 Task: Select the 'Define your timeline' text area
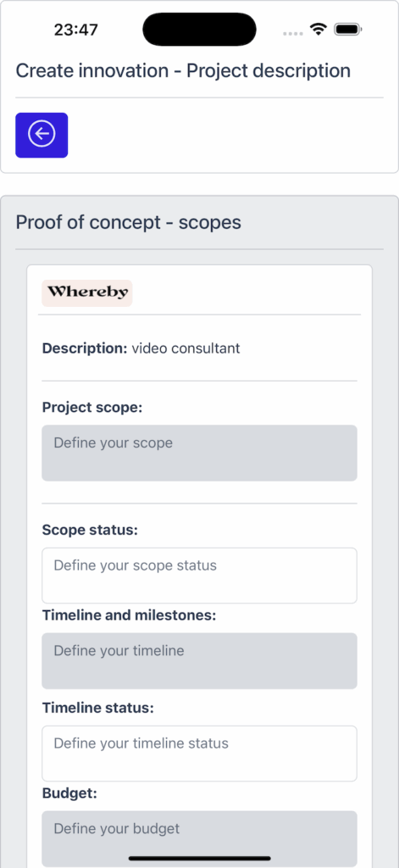(x=199, y=661)
